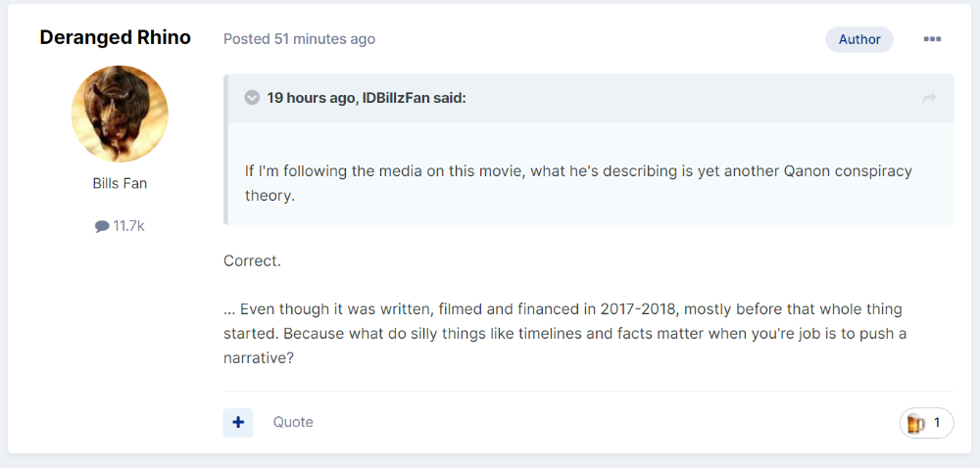Screen dimensions: 980x468
Task: Open the post options ellipsis menu
Action: point(932,39)
